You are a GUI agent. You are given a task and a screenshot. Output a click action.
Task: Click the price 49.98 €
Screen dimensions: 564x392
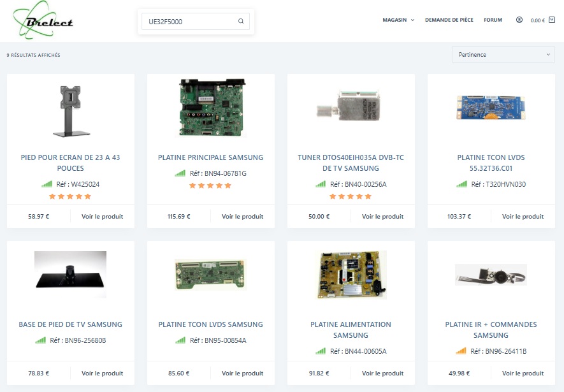click(459, 374)
